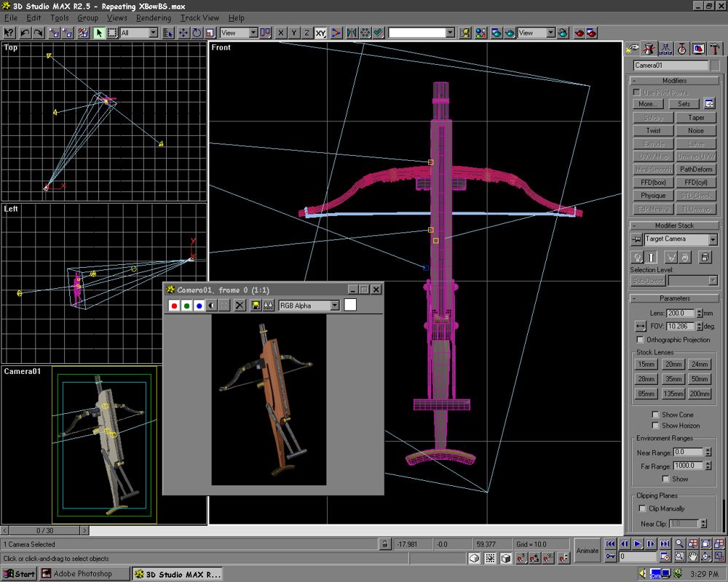The image size is (728, 582).
Task: Open the Material Editor from toolbar
Action: (x=481, y=33)
